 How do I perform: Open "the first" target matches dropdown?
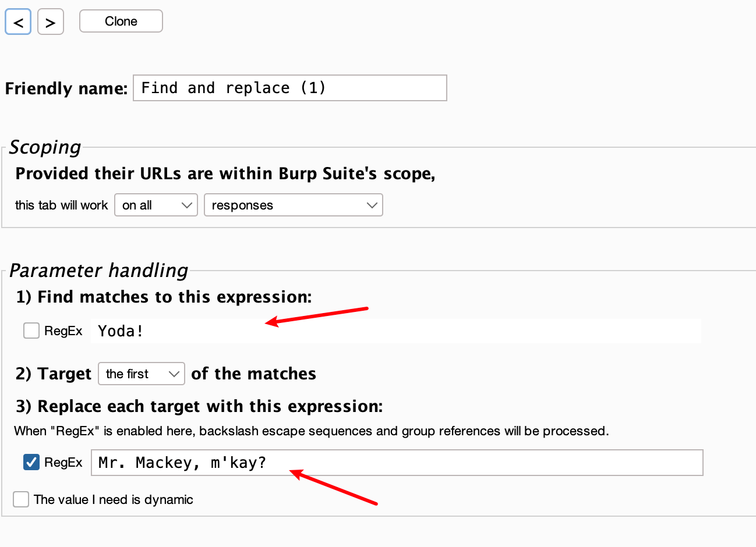tap(141, 374)
